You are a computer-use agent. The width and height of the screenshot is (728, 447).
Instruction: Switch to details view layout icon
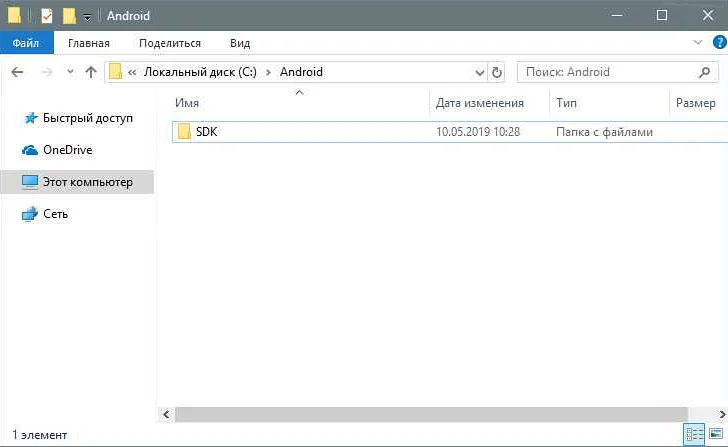[x=695, y=434]
